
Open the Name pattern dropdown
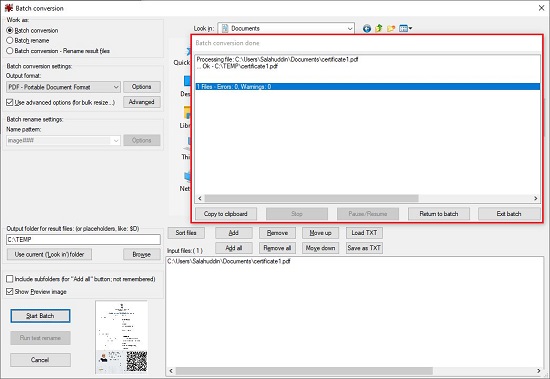coord(63,140)
